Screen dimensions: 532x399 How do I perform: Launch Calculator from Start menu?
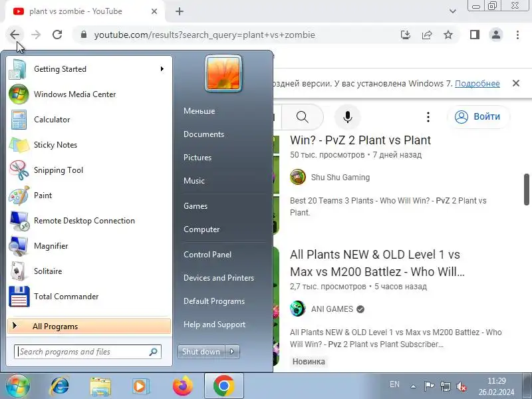tap(89, 120)
